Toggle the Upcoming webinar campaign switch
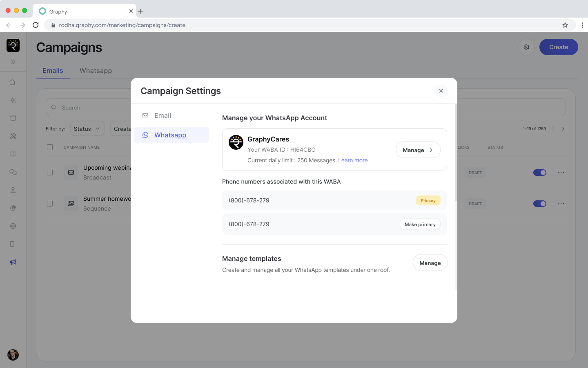Viewport: 588px width, 368px height. tap(539, 173)
